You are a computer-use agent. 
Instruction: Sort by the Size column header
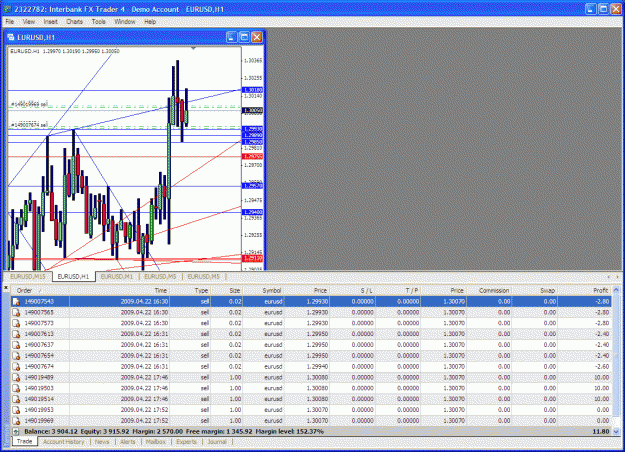tap(226, 291)
